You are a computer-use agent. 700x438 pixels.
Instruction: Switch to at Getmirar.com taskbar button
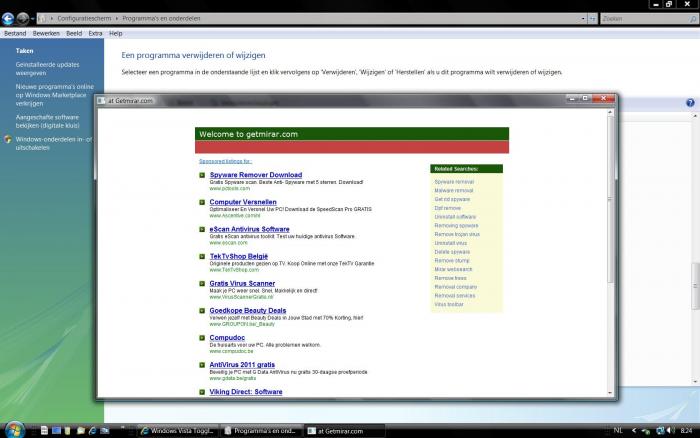(x=345, y=431)
